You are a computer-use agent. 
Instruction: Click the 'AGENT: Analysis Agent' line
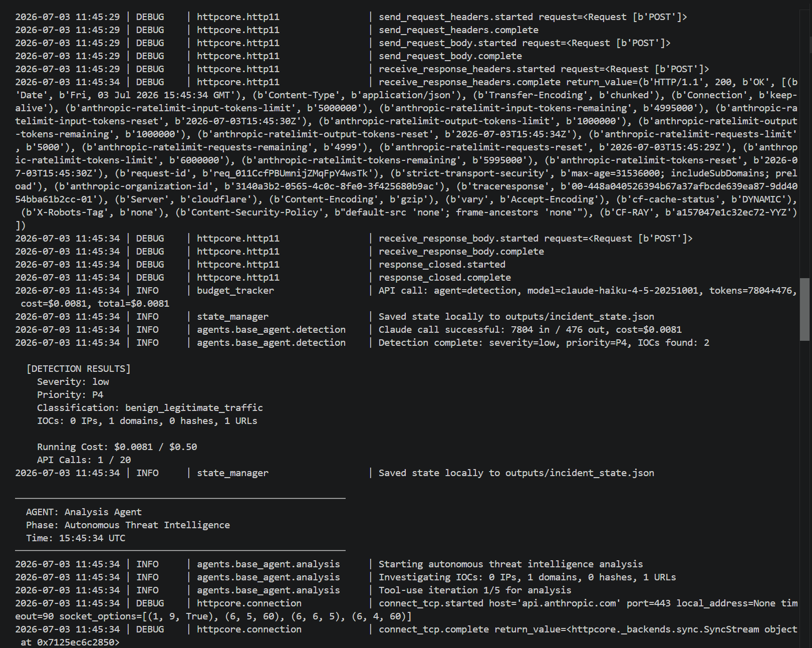coord(84,512)
